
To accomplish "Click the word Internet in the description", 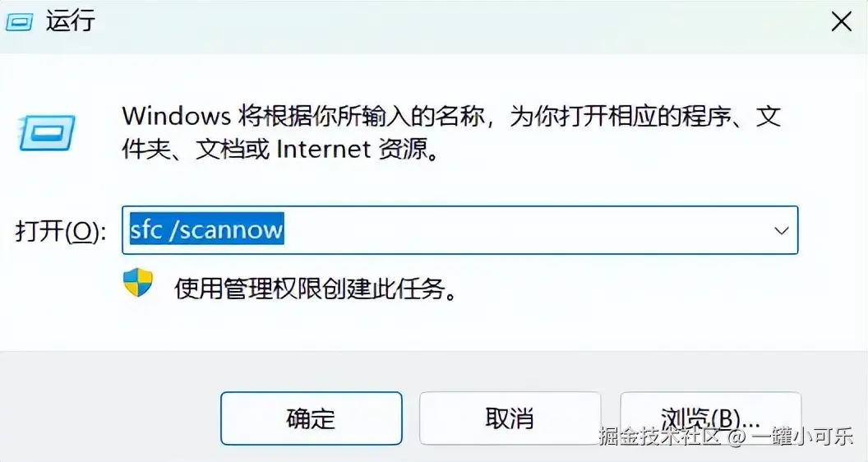I will [323, 149].
